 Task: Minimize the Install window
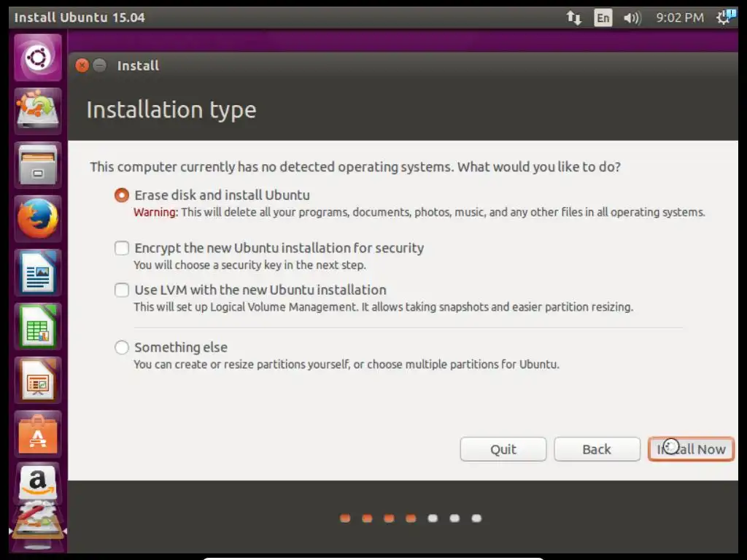coord(99,65)
